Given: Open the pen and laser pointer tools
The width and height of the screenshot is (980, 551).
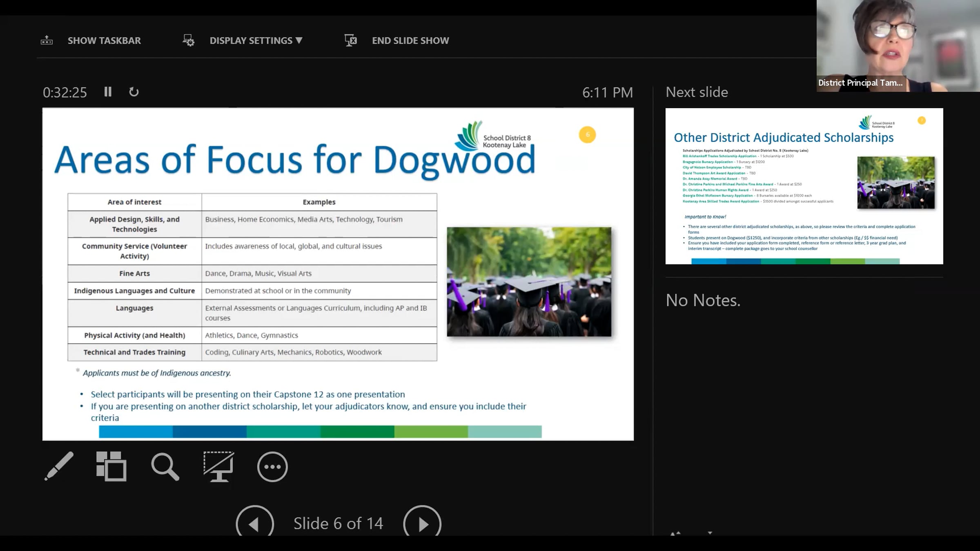Looking at the screenshot, I should click(x=59, y=466).
